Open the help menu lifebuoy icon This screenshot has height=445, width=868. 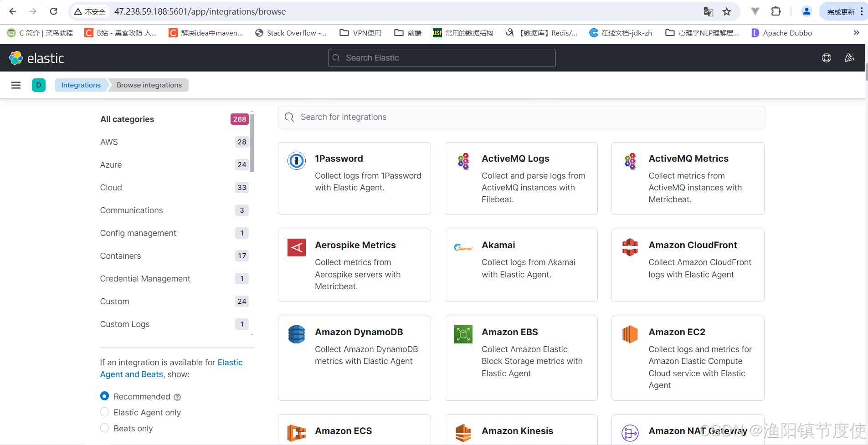(827, 58)
